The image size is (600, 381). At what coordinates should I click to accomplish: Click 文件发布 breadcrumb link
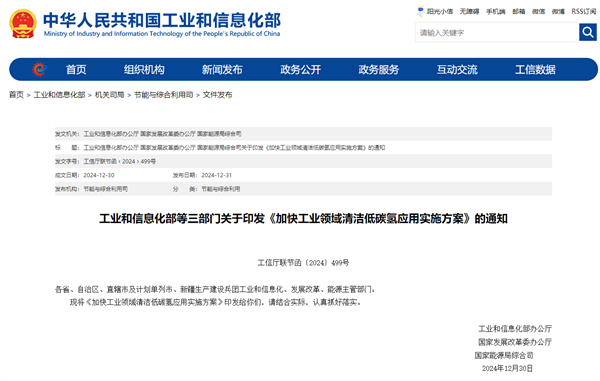[217, 94]
